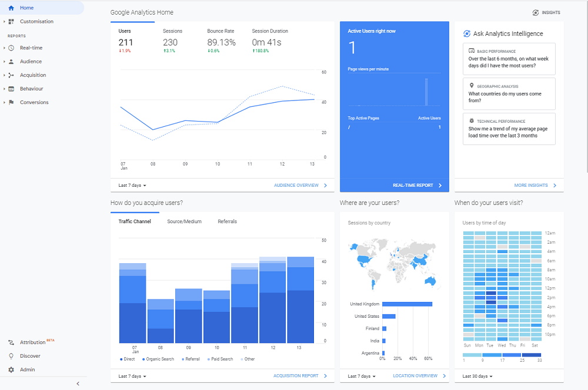Image resolution: width=588 pixels, height=390 pixels.
Task: Expand the Audience tree arrow
Action: [4, 62]
